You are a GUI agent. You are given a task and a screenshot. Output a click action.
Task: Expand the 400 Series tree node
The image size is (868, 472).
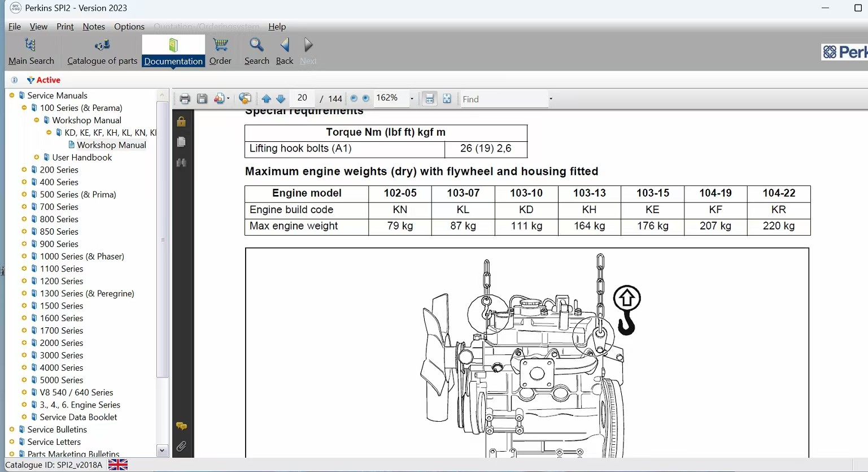[x=24, y=182]
